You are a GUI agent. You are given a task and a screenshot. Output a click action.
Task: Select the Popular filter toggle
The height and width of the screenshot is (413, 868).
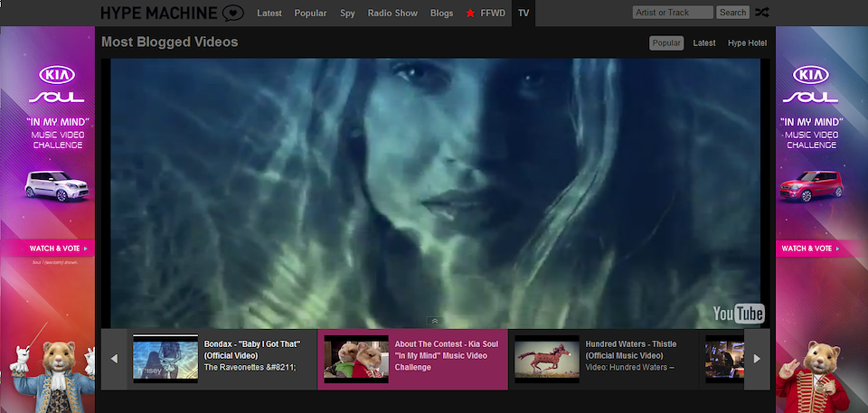point(666,42)
